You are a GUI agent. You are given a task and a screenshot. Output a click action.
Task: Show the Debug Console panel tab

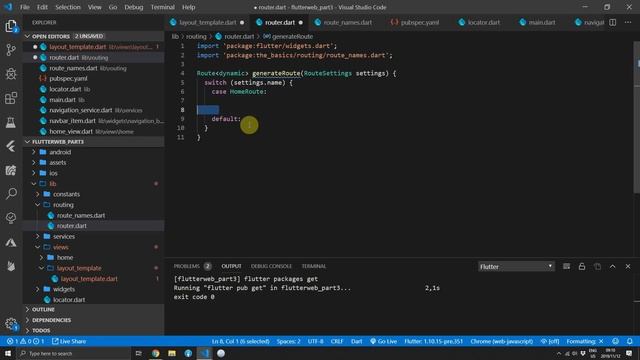pos(271,266)
